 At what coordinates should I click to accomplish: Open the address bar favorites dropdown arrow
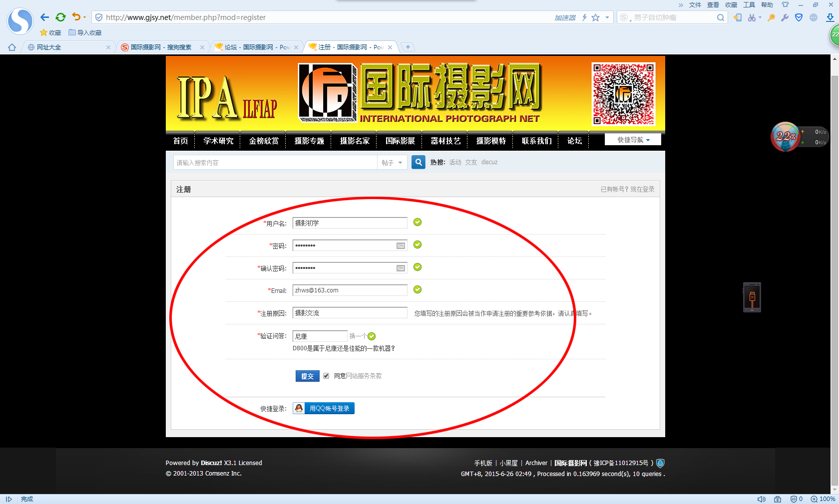pyautogui.click(x=606, y=17)
